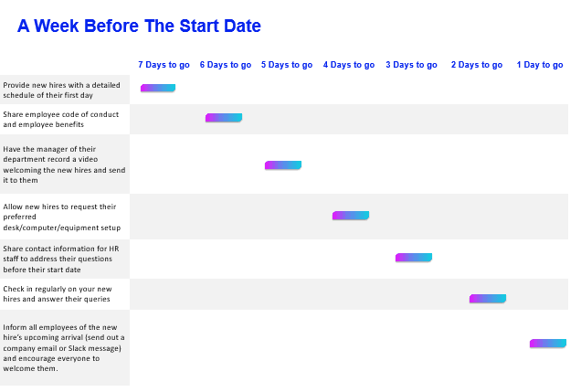This screenshot has height=392, width=570.
Task: Select 'Share employee code of conduct' row label
Action: (60, 120)
